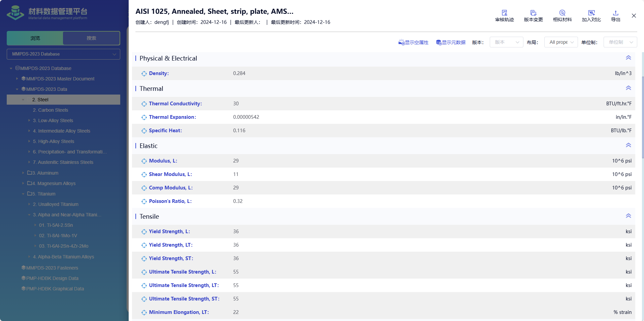
Task: Open the MMPDS-2023 Database selector dropdown
Action: pos(63,54)
